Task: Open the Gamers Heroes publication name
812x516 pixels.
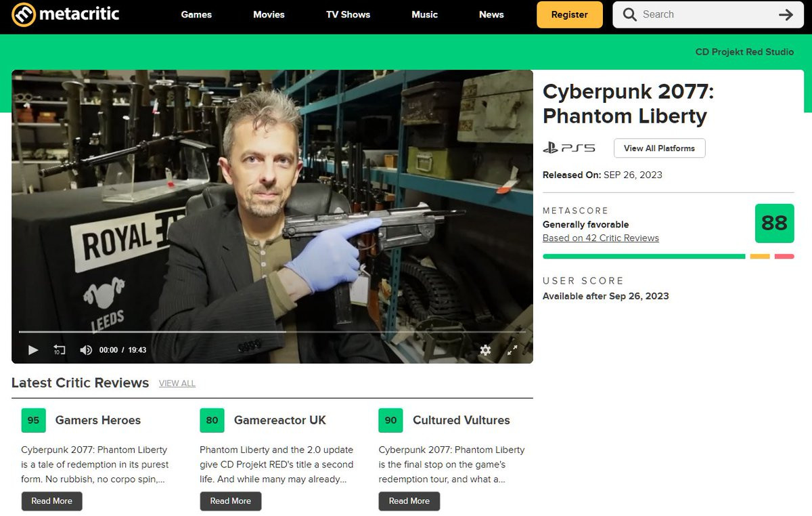Action: click(98, 421)
